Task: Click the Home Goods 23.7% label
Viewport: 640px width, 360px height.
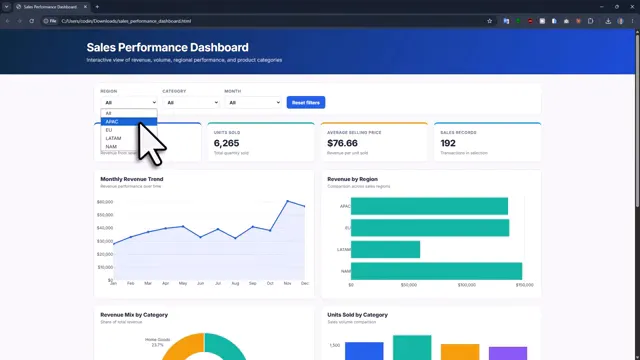Action: 158,342
